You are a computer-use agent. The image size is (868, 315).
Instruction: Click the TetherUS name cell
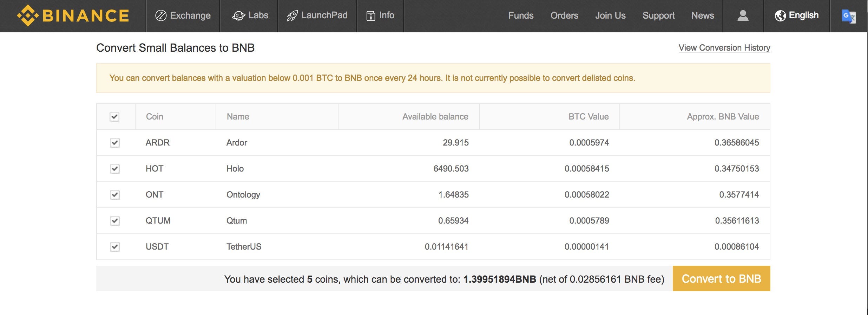[244, 247]
